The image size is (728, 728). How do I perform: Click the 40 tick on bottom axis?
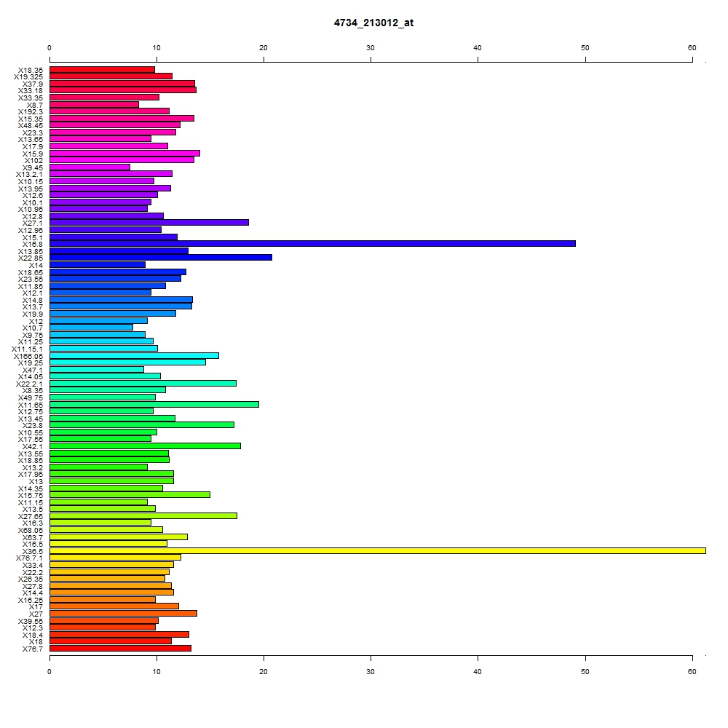click(478, 671)
